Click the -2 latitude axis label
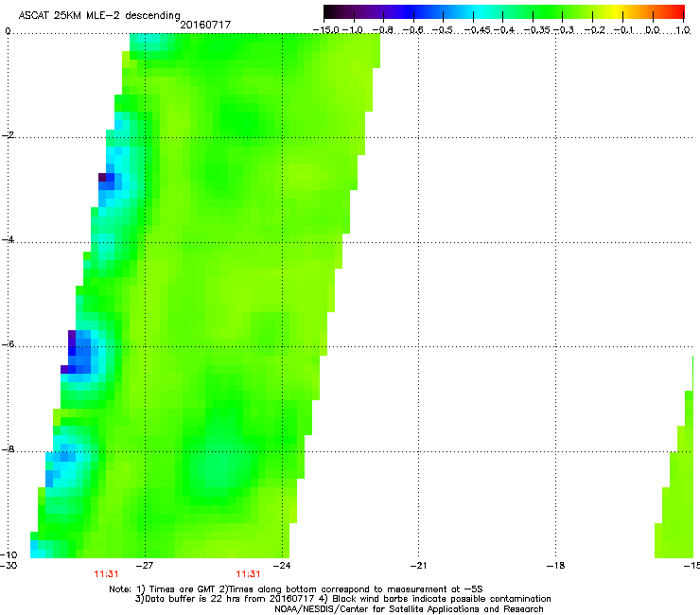This screenshot has height=615, width=700. click(x=8, y=135)
